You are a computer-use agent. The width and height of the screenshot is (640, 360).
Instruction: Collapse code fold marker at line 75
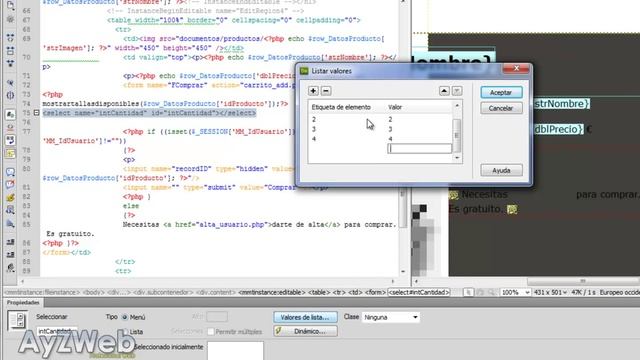(x=36, y=113)
